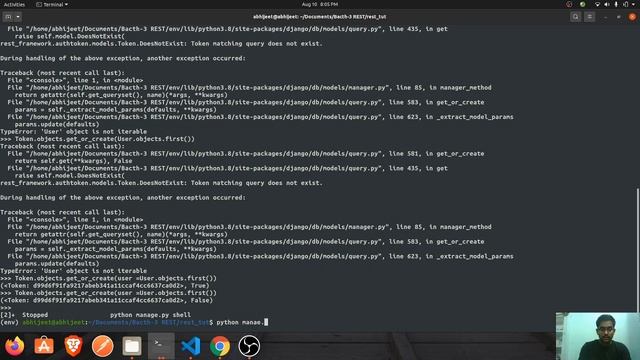Image resolution: width=640 pixels, height=360 pixels.
Task: Open a new terminal tab with the header button
Action: point(8,17)
